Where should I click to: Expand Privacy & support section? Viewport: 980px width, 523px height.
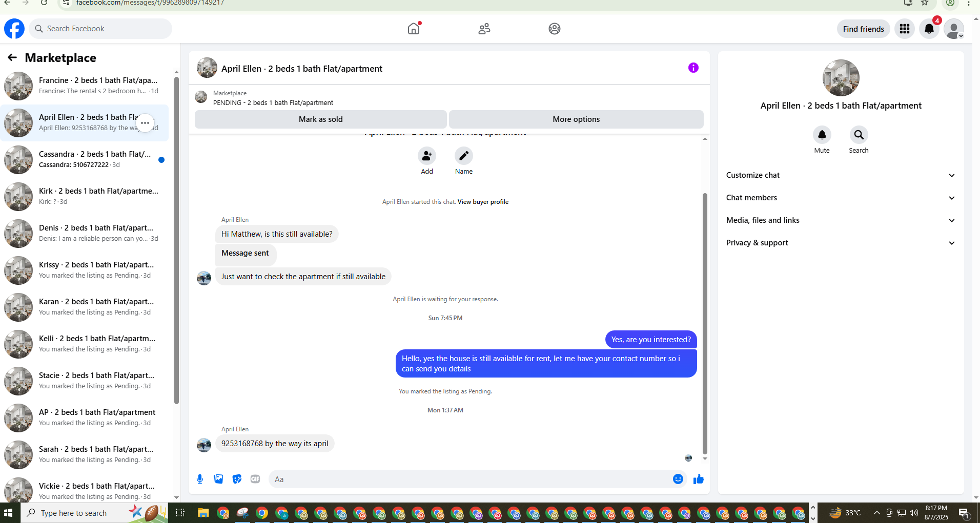[x=841, y=243]
